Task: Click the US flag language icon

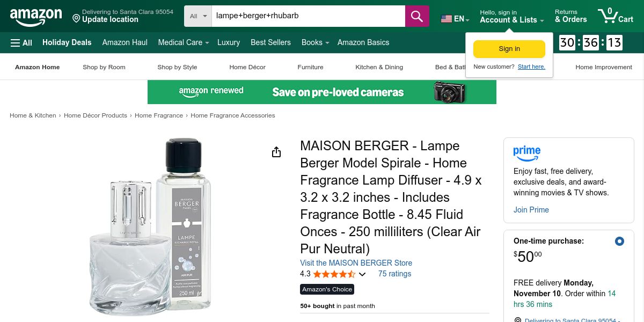Action: [x=447, y=19]
